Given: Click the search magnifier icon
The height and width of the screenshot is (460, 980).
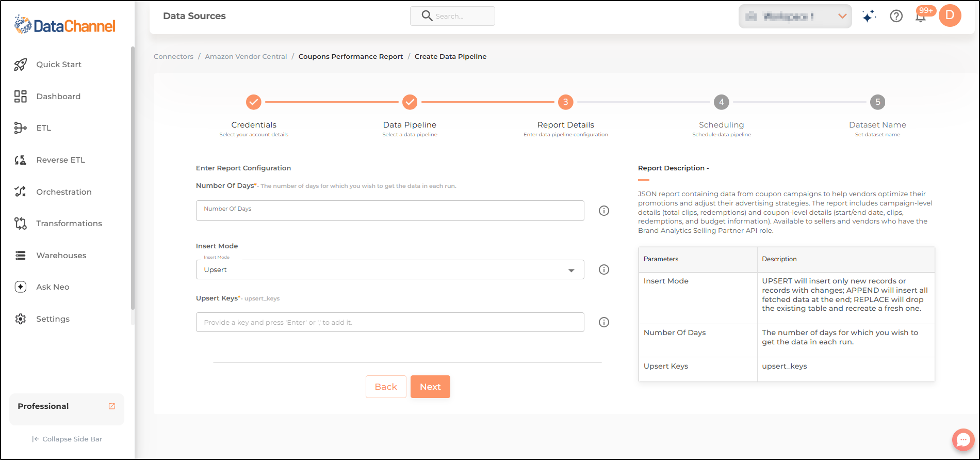Looking at the screenshot, I should [427, 16].
